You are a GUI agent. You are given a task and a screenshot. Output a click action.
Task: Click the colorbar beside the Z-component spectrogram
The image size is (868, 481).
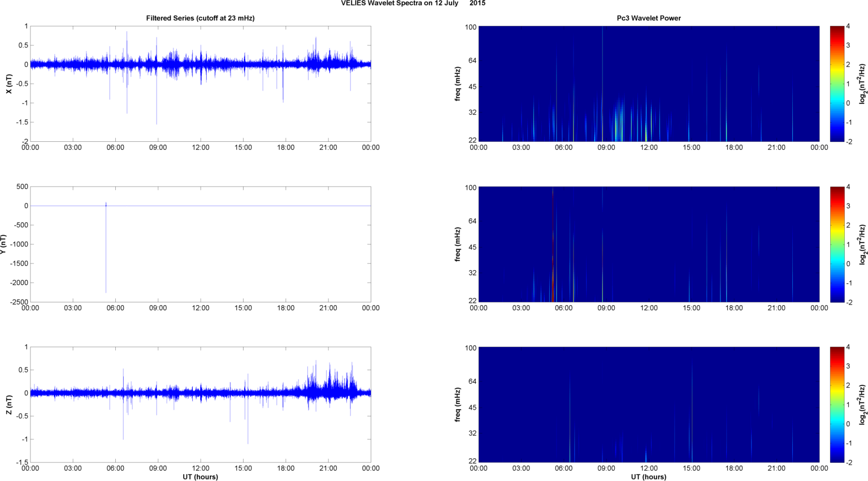tap(837, 405)
